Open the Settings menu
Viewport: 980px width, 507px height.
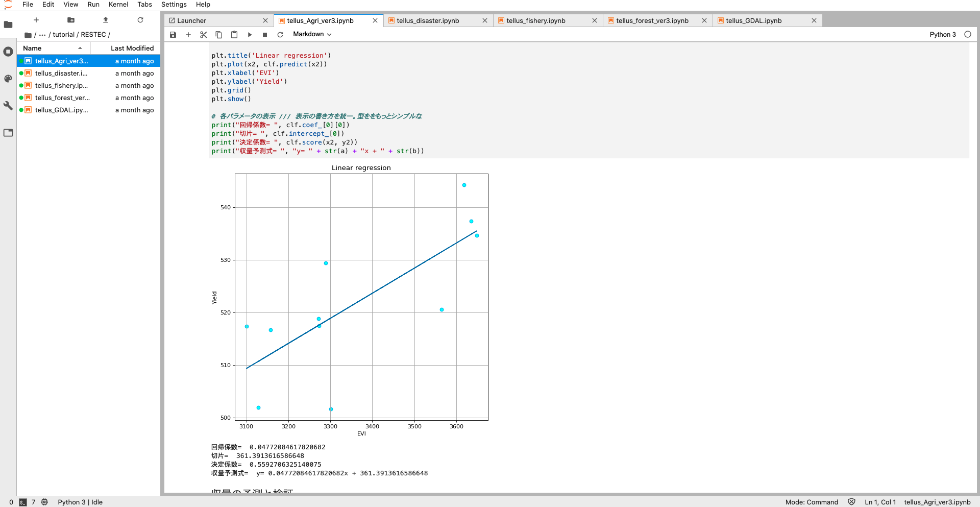coord(174,5)
